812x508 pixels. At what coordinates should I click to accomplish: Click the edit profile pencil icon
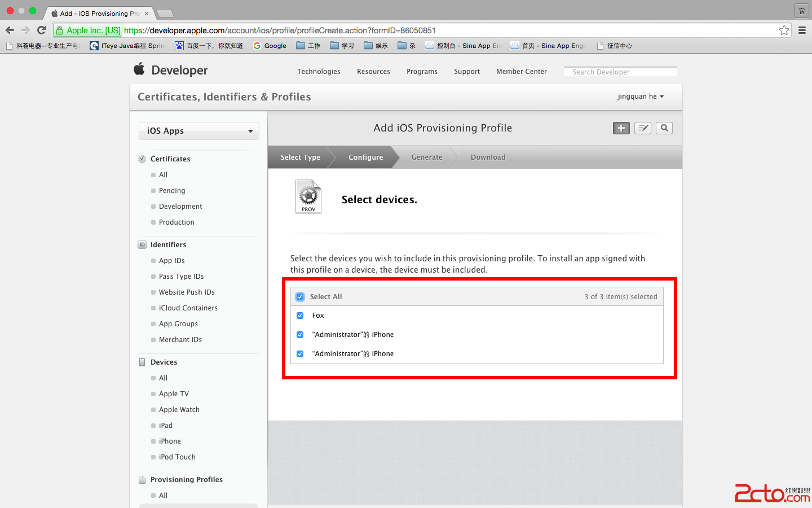click(x=642, y=128)
